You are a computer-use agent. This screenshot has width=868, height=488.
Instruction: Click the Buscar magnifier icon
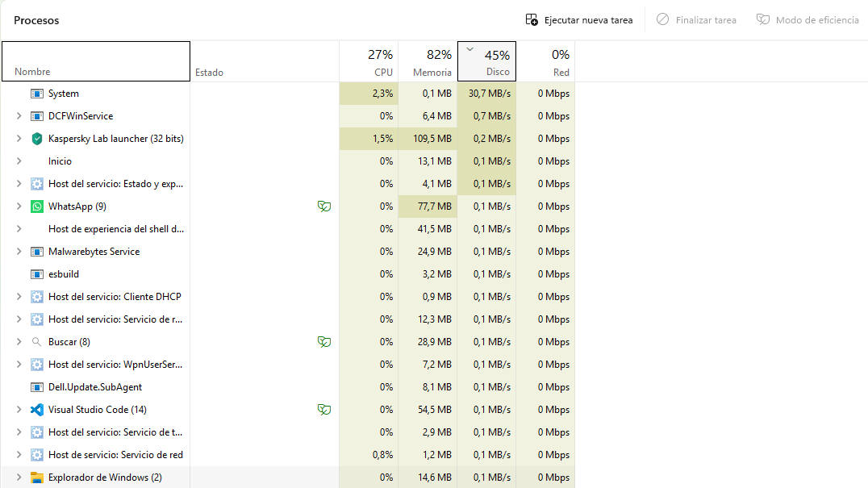[x=36, y=342]
